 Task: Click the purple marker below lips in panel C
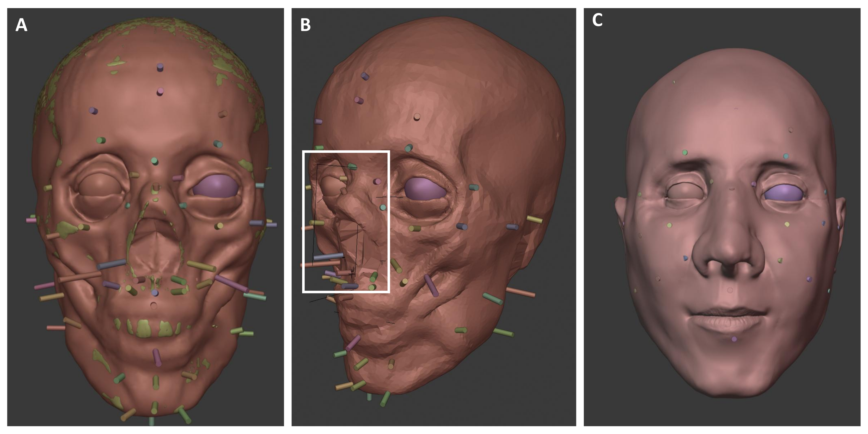coord(734,339)
